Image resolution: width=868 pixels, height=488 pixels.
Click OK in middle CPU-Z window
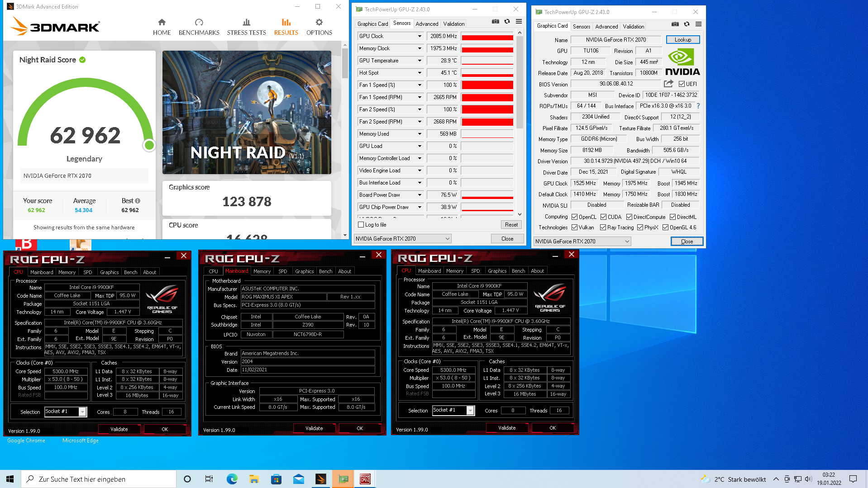point(360,428)
